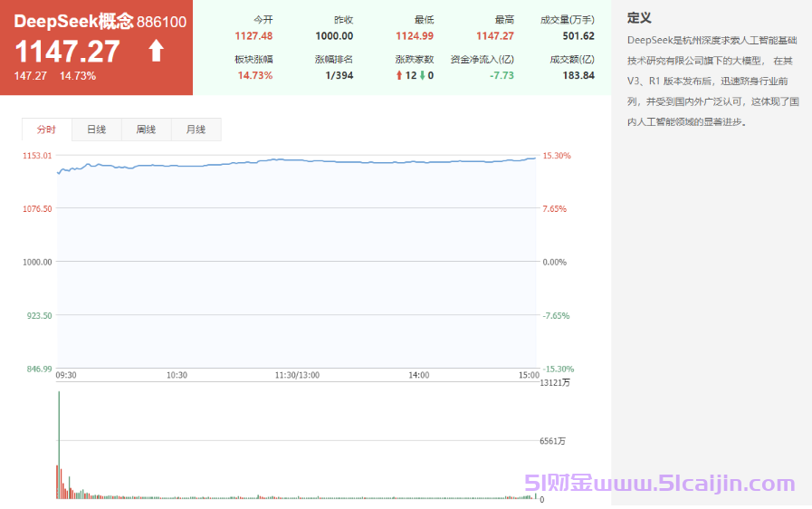
Task: Switch to the 日线 tab
Action: 96,130
